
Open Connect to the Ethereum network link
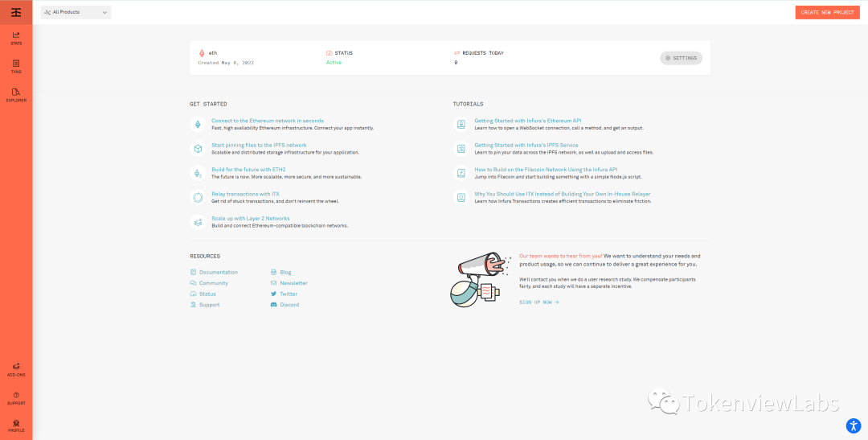[x=268, y=120]
